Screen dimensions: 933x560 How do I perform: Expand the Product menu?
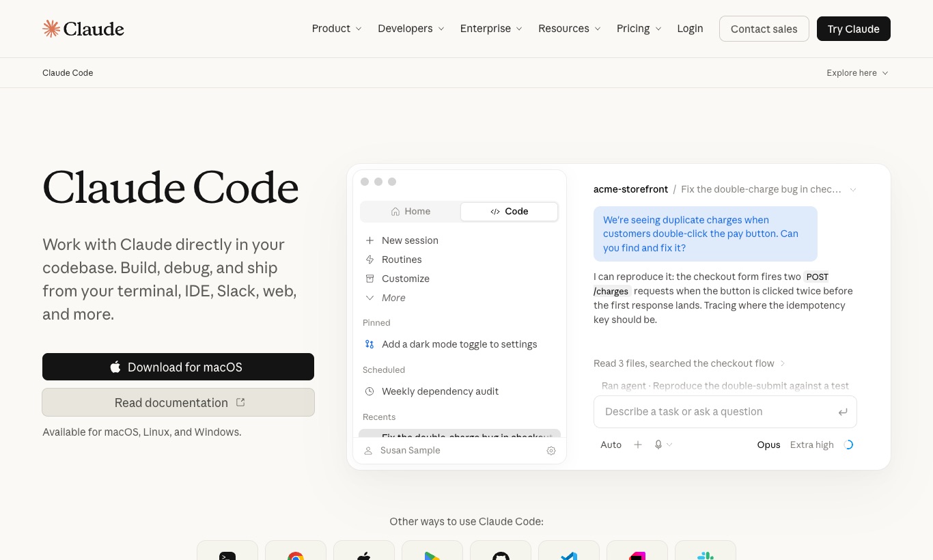coord(337,29)
